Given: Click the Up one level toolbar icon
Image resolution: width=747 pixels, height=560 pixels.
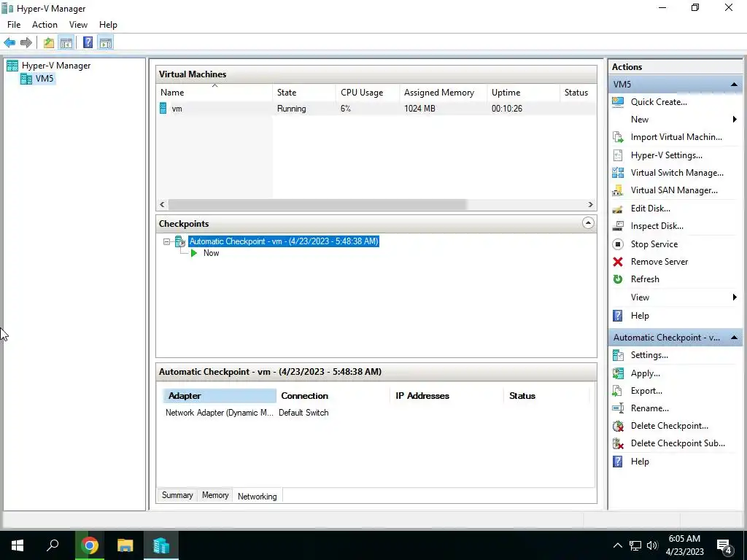Looking at the screenshot, I should click(49, 43).
